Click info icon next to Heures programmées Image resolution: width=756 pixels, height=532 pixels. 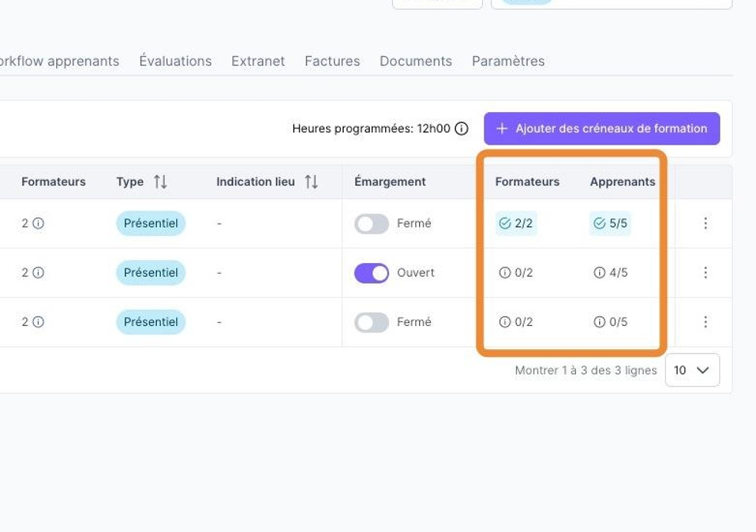click(461, 129)
